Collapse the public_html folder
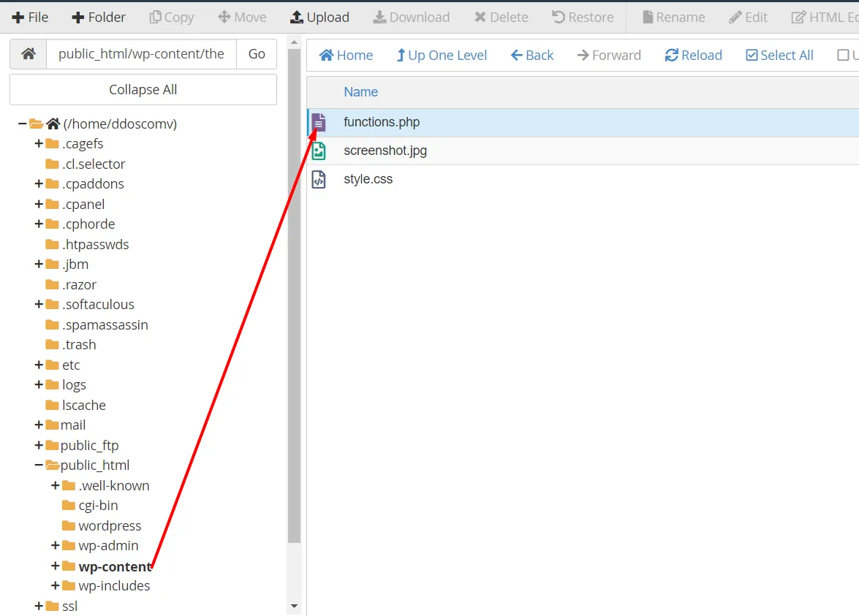This screenshot has width=859, height=616. click(38, 465)
